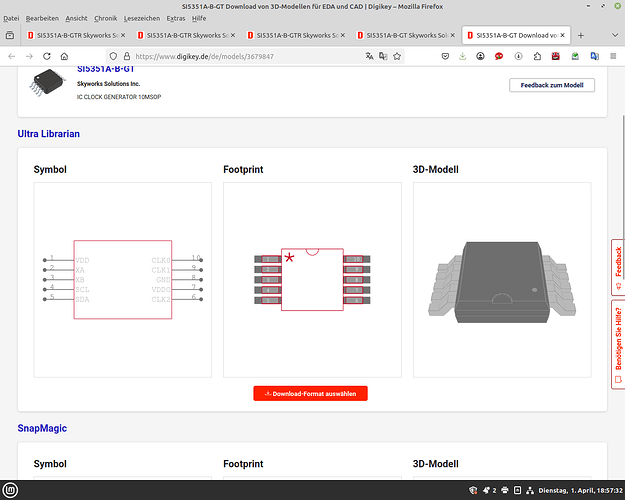Switch to the third SI5351A-B-GTR Skyworks tab
This screenshot has width=625, height=500.
pos(296,35)
